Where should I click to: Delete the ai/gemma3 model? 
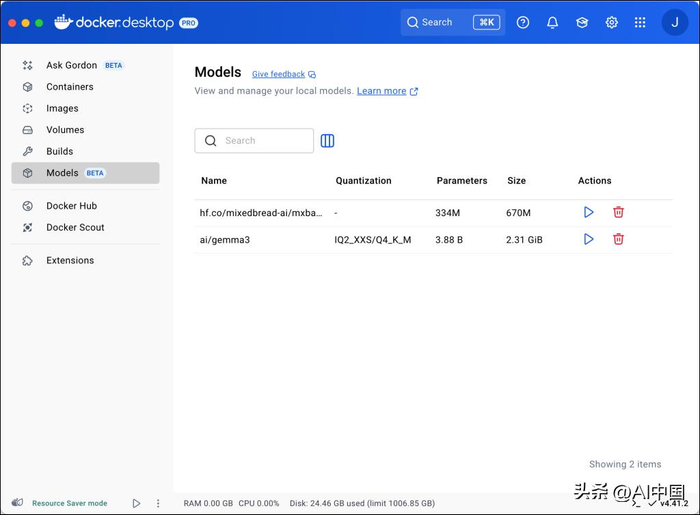coord(618,239)
